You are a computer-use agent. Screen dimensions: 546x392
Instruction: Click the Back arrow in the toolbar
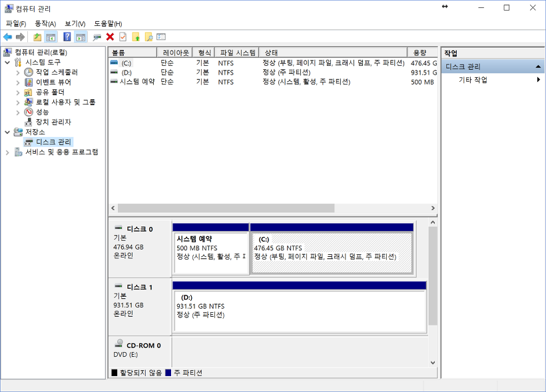click(x=8, y=37)
